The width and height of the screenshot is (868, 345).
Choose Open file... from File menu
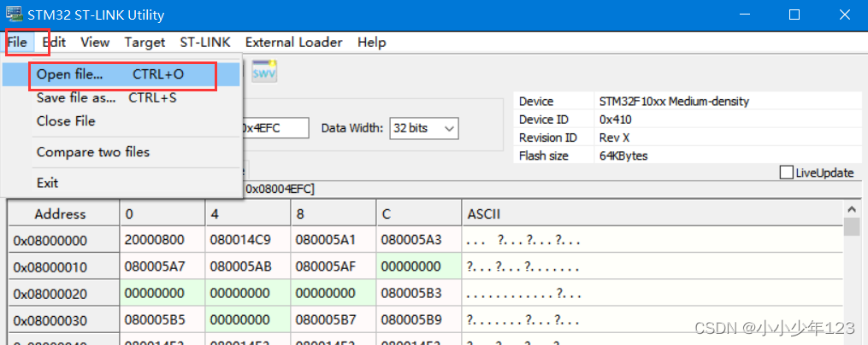tap(121, 74)
